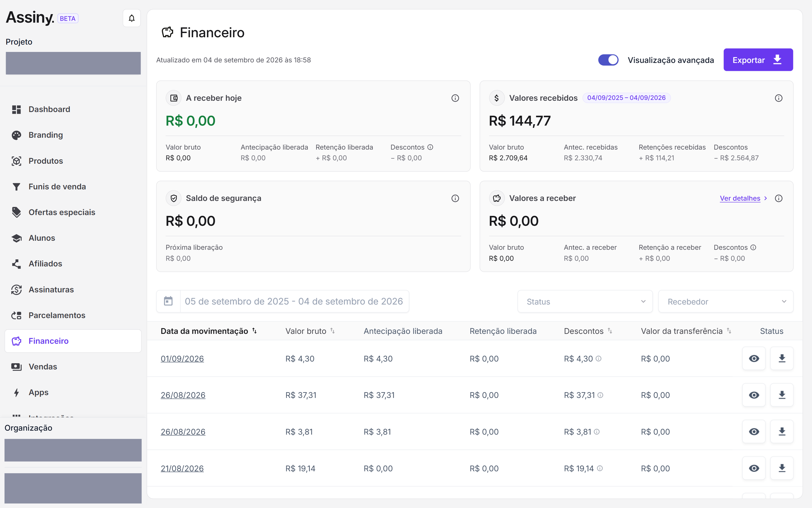Open Branding in sidebar
Viewport: 812px width, 508px height.
[73, 135]
